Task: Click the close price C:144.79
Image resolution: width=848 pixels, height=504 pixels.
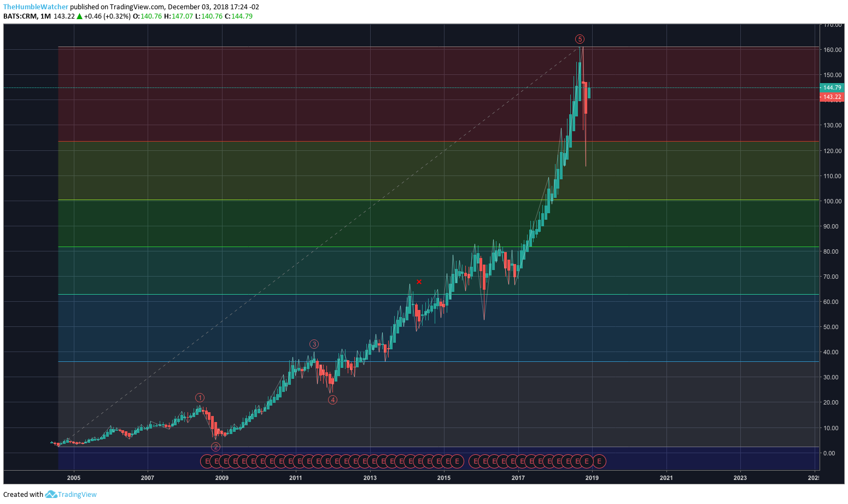Action: [238, 16]
